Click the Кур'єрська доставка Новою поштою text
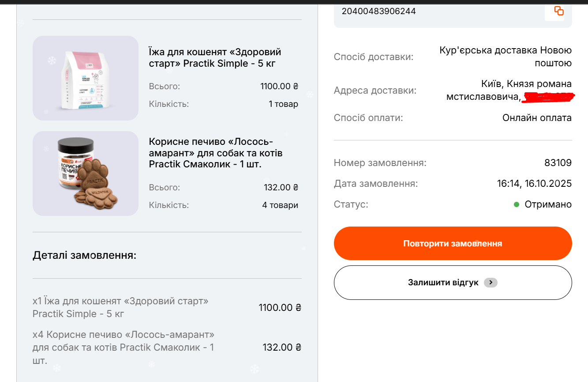 (x=506, y=57)
